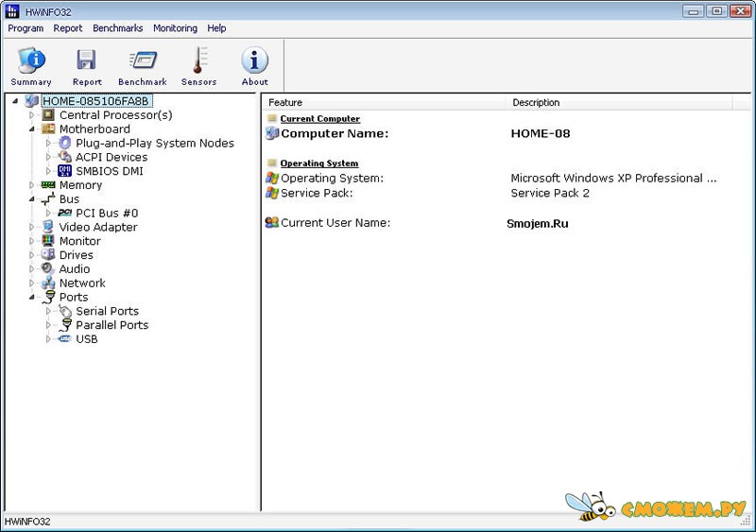Click the About info icon

pyautogui.click(x=254, y=60)
